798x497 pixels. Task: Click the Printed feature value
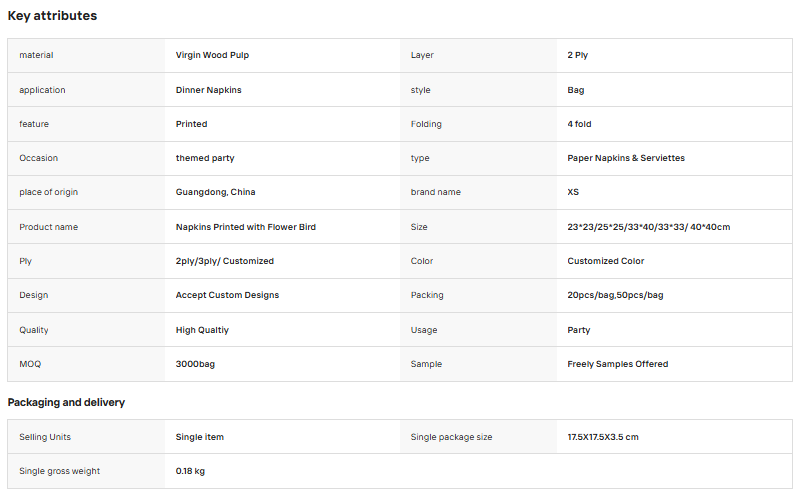click(191, 124)
